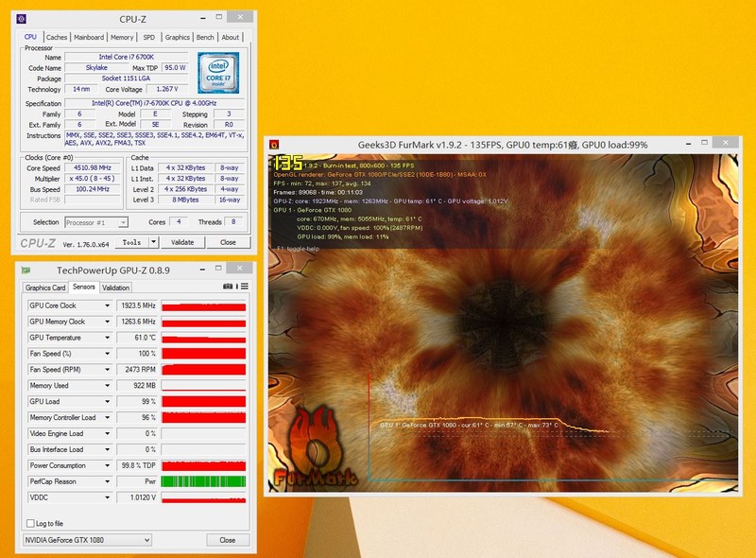Click the Validate button in CPU-Z
Screen dimensions: 756x558
click(x=182, y=242)
